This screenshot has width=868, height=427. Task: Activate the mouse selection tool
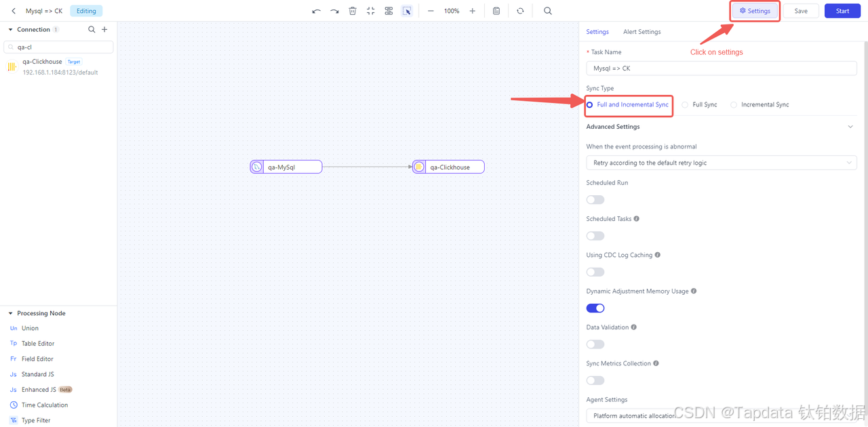[x=407, y=11]
